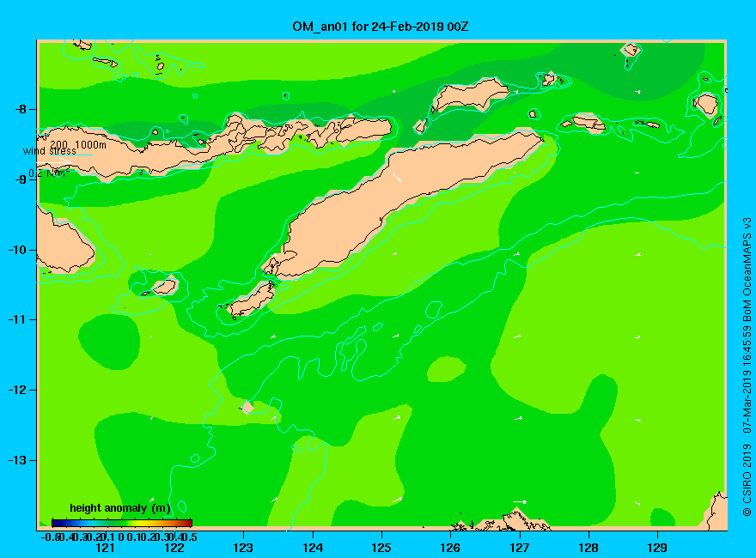Click the longitude label "126"
This screenshot has height=558, width=756.
pos(450,548)
